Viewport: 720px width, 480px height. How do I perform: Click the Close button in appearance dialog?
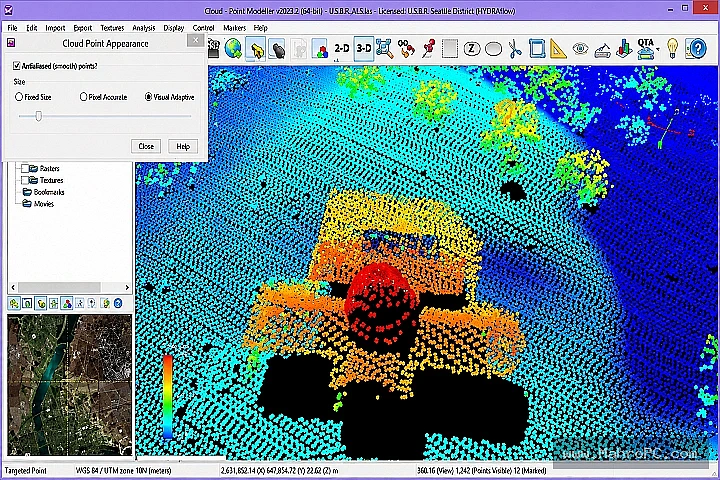[146, 146]
